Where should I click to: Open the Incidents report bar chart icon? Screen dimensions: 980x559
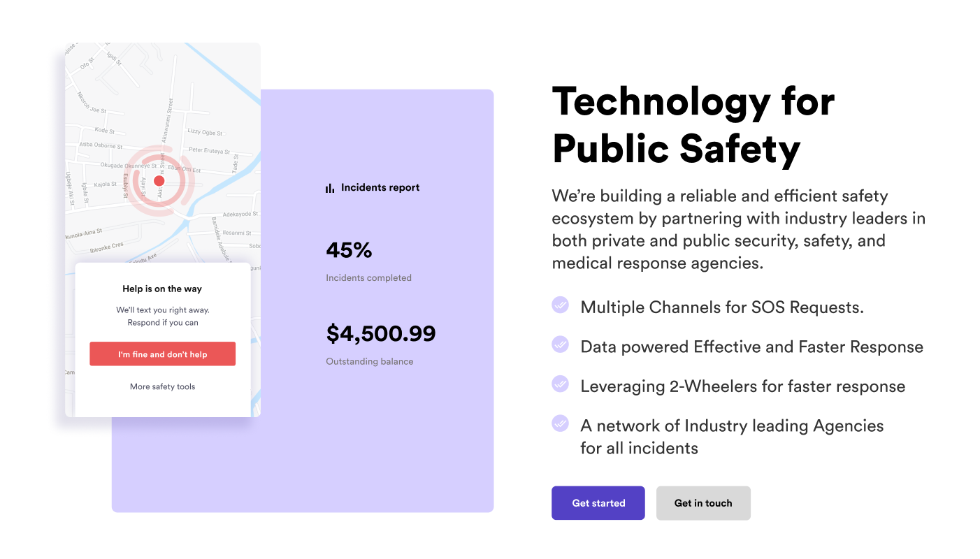click(329, 187)
